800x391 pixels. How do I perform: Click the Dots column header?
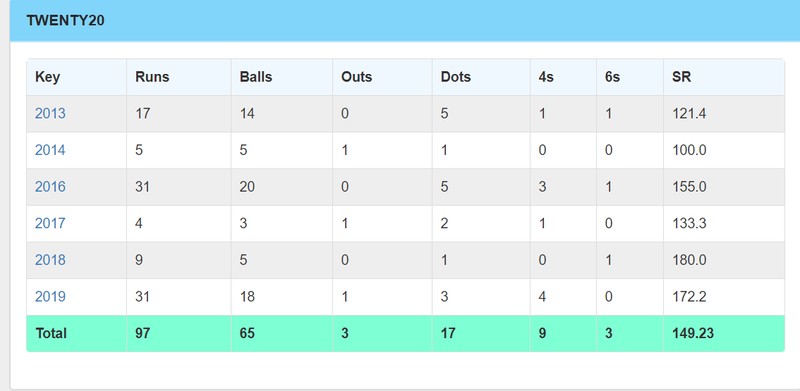click(x=456, y=77)
